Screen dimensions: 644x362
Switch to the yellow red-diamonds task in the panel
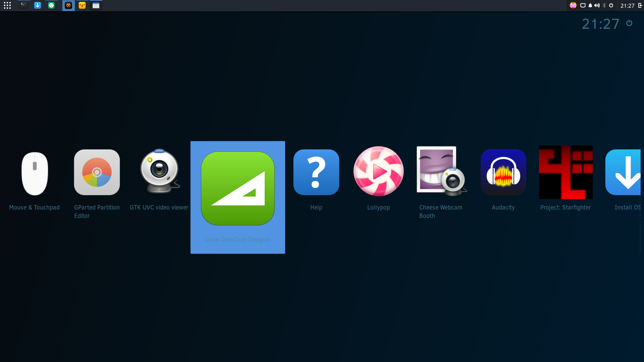(x=82, y=5)
